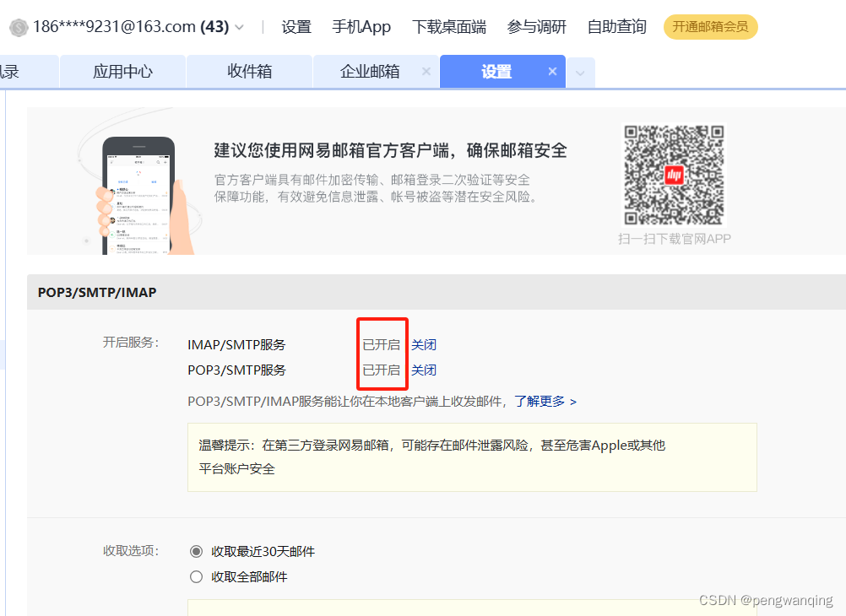The height and width of the screenshot is (616, 846).
Task: Switch to the partially visible 录 tab
Action: click(x=30, y=71)
